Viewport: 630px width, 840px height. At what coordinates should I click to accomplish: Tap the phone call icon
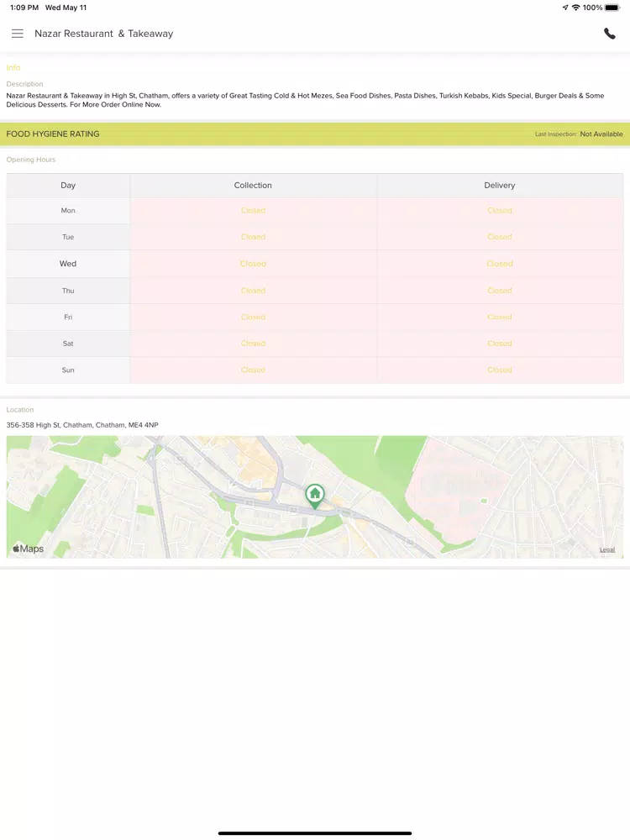pyautogui.click(x=610, y=34)
